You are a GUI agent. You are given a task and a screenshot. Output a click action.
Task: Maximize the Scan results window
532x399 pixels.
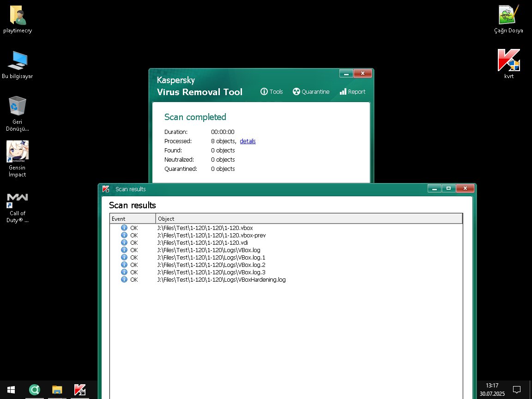tap(448, 188)
